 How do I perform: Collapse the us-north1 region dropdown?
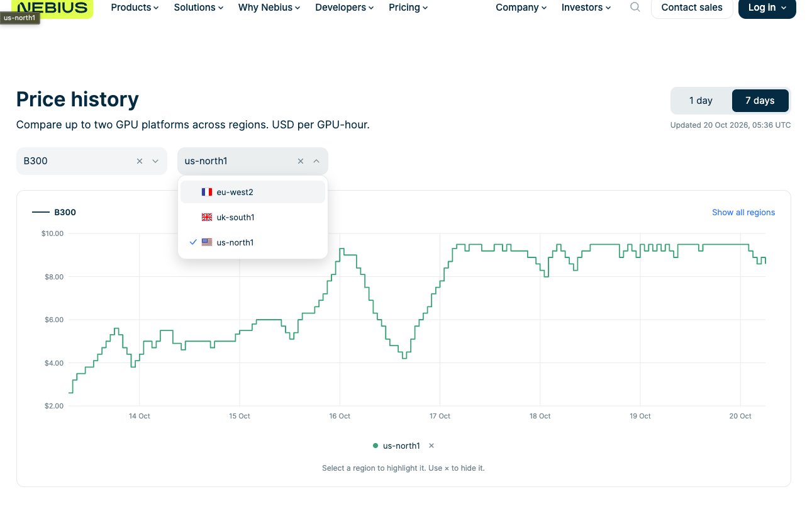coord(316,161)
